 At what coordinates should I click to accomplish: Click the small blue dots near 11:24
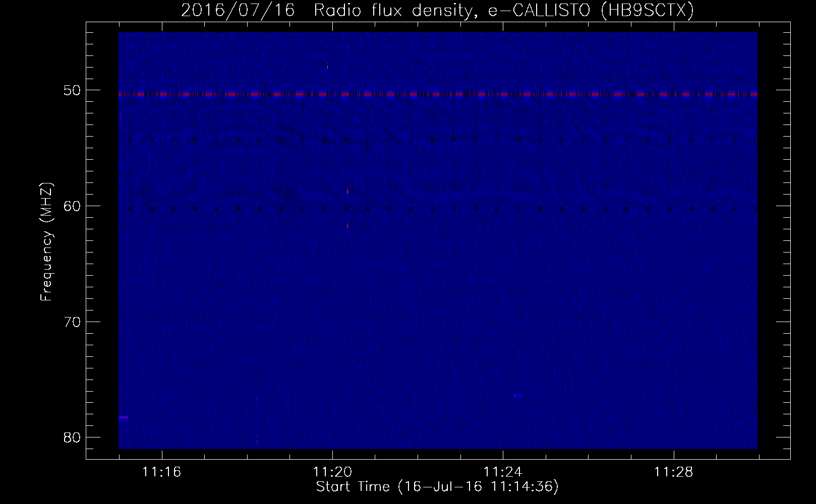517,395
